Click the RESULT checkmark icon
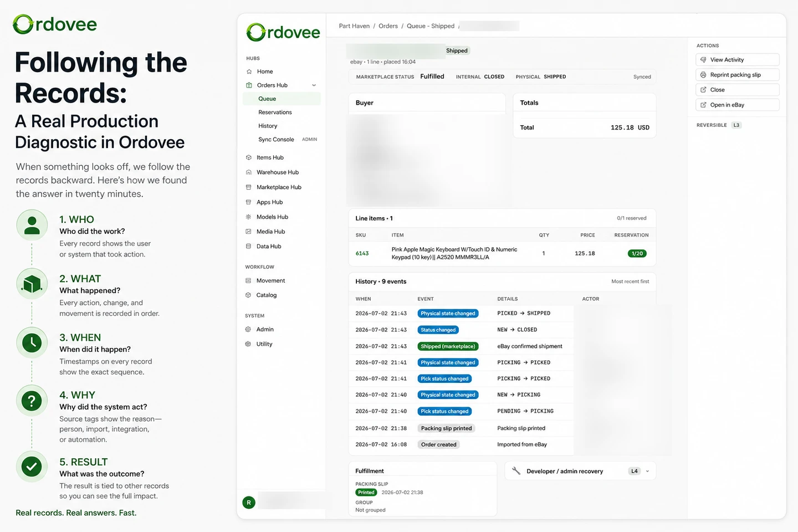Image resolution: width=798 pixels, height=532 pixels. 32,467
